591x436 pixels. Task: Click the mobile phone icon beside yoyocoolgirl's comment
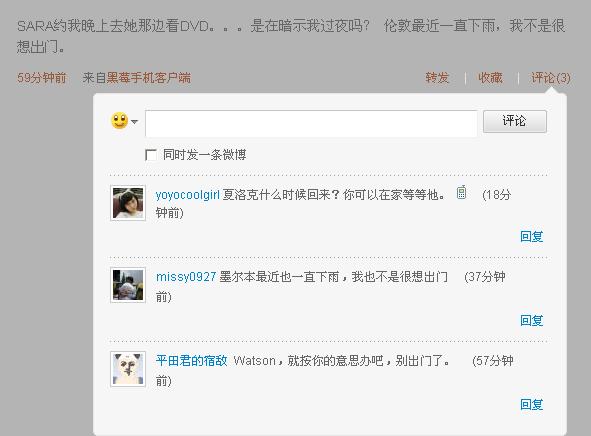[461, 193]
